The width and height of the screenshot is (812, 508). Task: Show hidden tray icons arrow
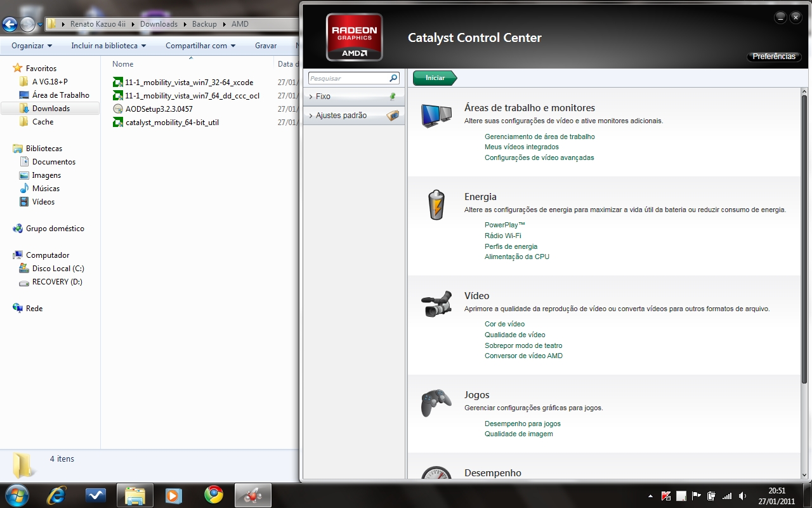click(650, 496)
